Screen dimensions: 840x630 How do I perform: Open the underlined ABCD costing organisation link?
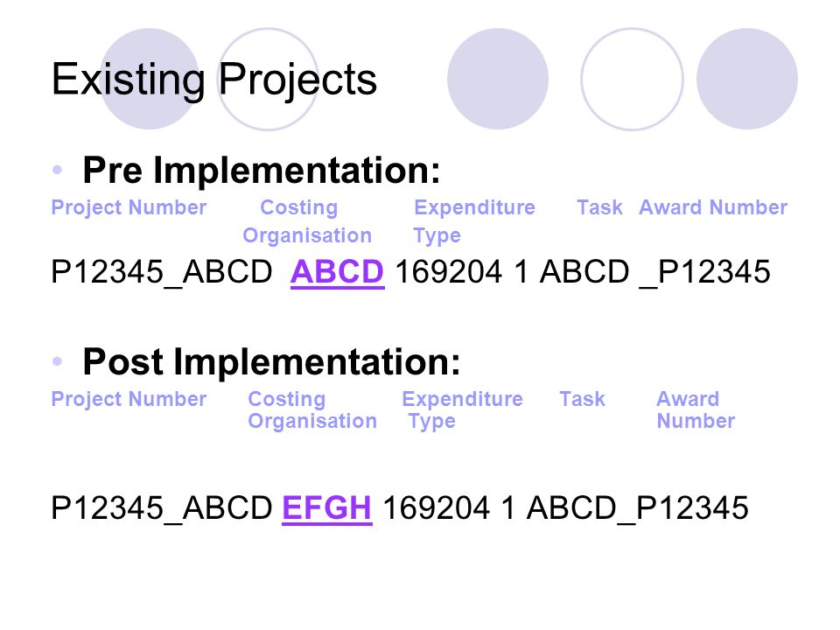(x=338, y=271)
